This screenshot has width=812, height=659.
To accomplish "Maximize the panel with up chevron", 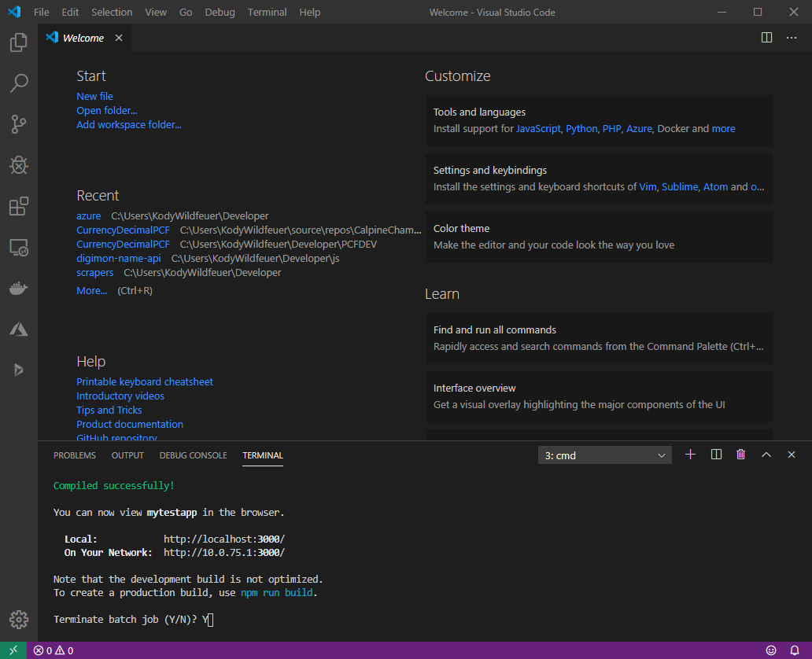I will [x=766, y=455].
